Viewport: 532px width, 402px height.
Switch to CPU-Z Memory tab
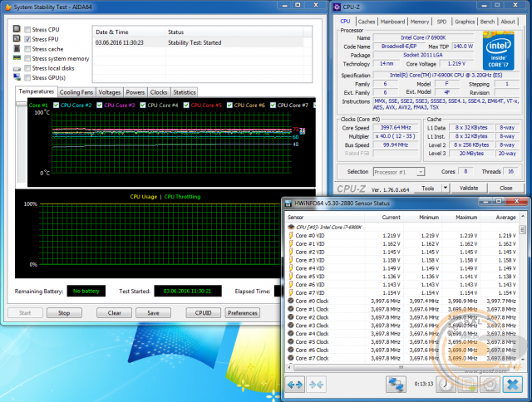(420, 22)
